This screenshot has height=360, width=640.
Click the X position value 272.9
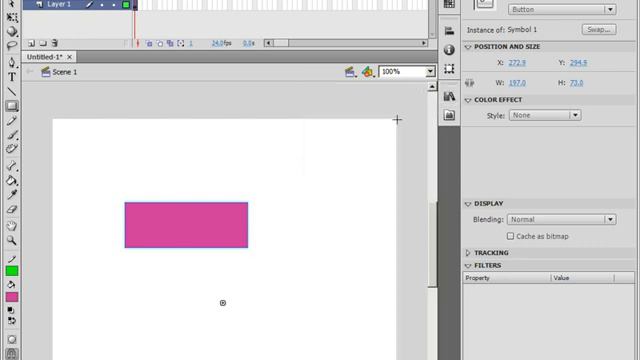[517, 63]
